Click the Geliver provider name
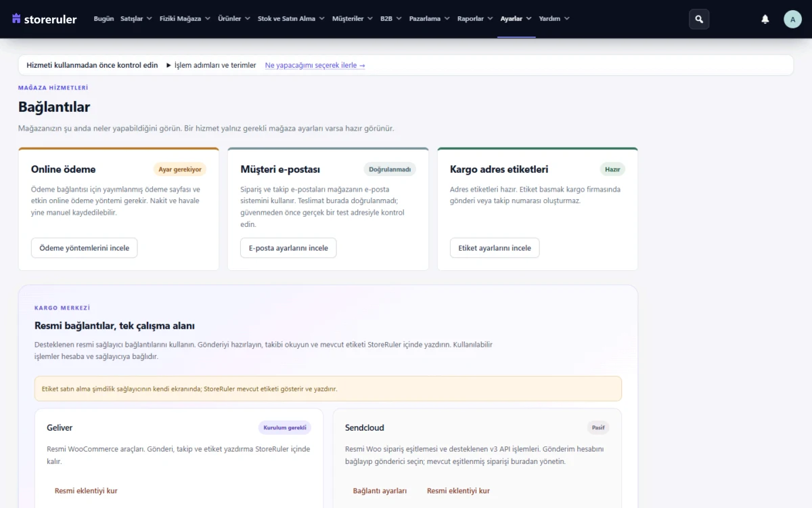The image size is (812, 508). 60,427
